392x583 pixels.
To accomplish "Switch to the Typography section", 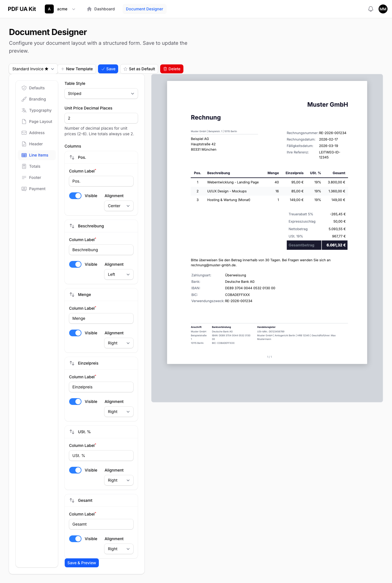I will 37,110.
